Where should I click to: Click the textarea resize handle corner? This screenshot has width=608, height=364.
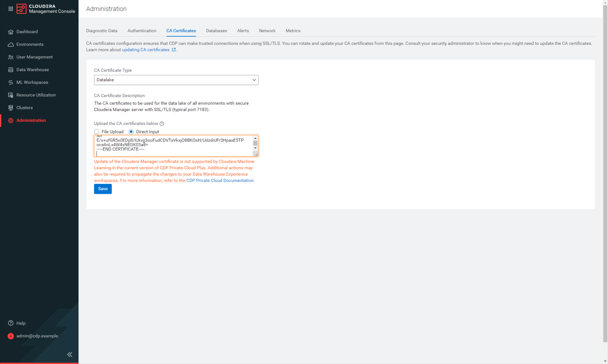click(256, 154)
